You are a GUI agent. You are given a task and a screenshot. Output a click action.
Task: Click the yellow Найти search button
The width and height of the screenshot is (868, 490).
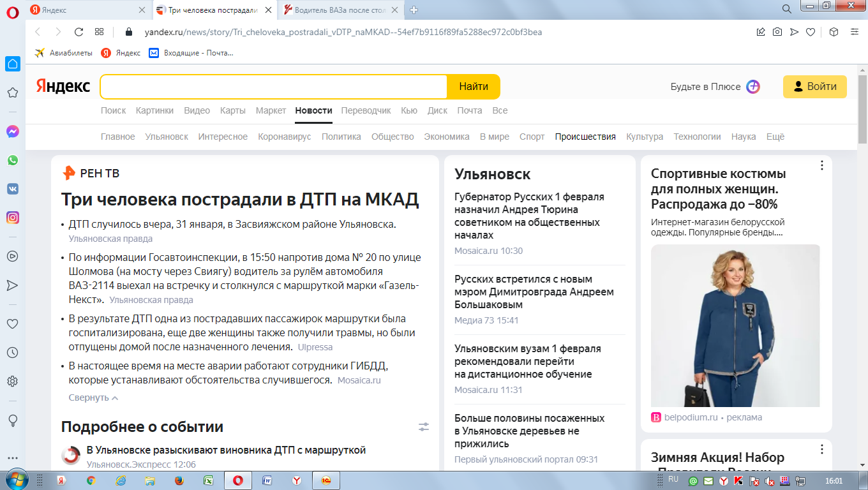pos(474,87)
